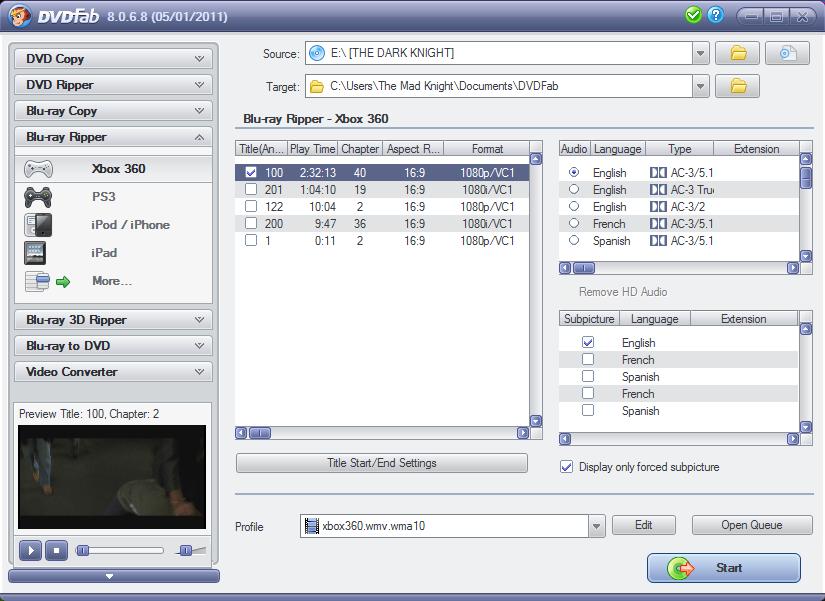Image resolution: width=825 pixels, height=601 pixels.
Task: Expand the Video Converter section
Action: 113,372
